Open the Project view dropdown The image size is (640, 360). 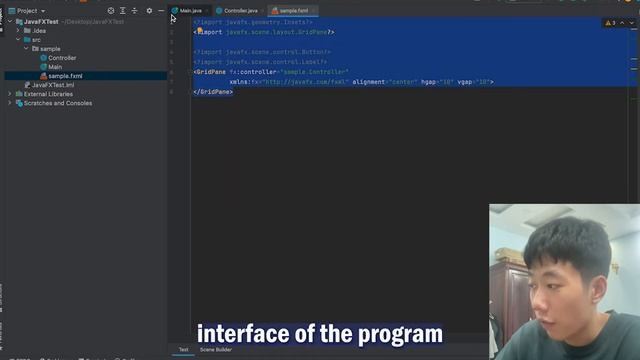[x=43, y=11]
